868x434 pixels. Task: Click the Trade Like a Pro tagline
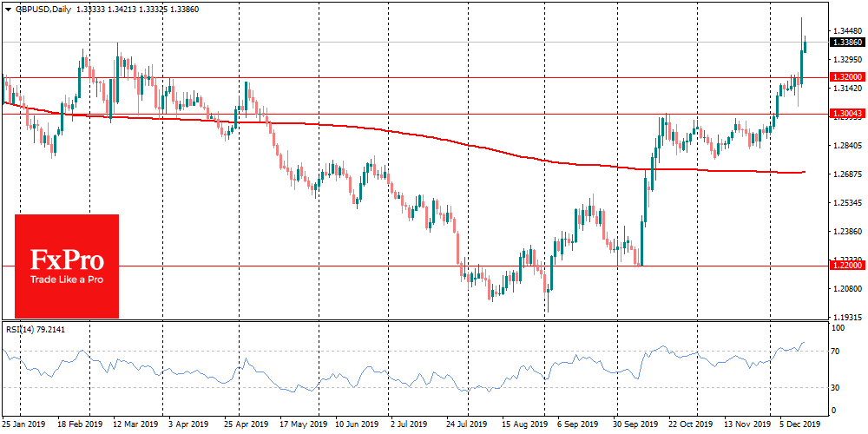coord(67,279)
